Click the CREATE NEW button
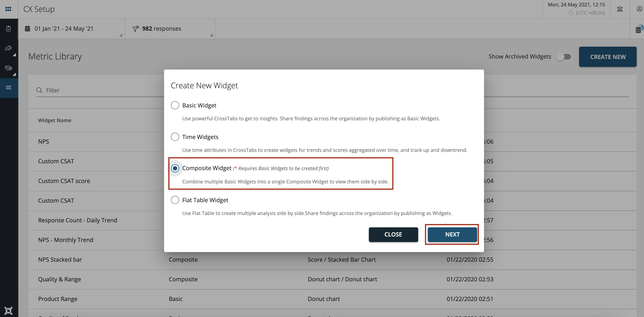The image size is (644, 317). tap(608, 57)
